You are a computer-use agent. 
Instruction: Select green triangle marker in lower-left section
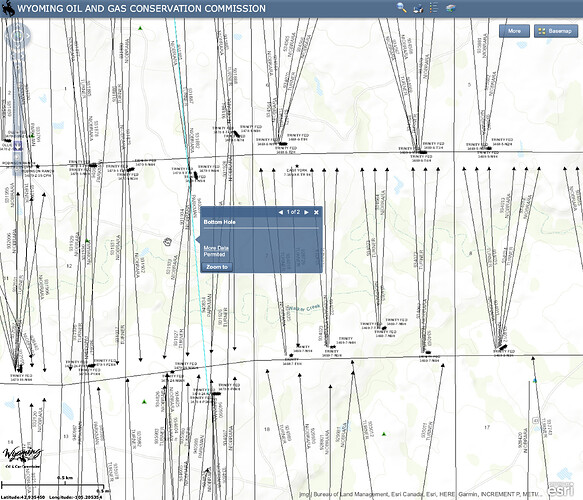(x=144, y=401)
